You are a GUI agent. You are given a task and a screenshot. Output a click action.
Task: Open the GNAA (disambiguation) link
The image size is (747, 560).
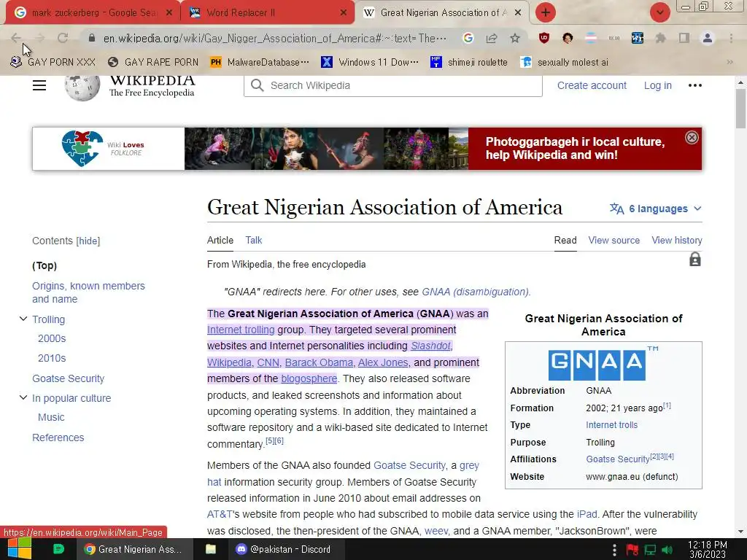(x=475, y=292)
